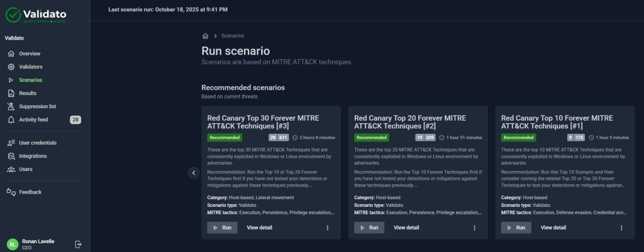Run the Top 10 Forever scenario

click(x=516, y=227)
